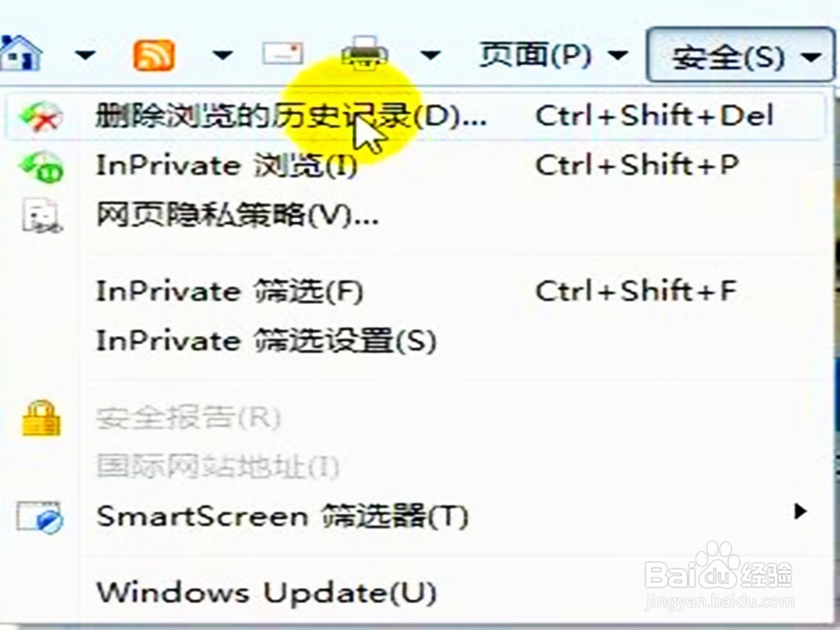
Task: Choose InPrivate 浏览(I) from menu
Action: pos(415,165)
